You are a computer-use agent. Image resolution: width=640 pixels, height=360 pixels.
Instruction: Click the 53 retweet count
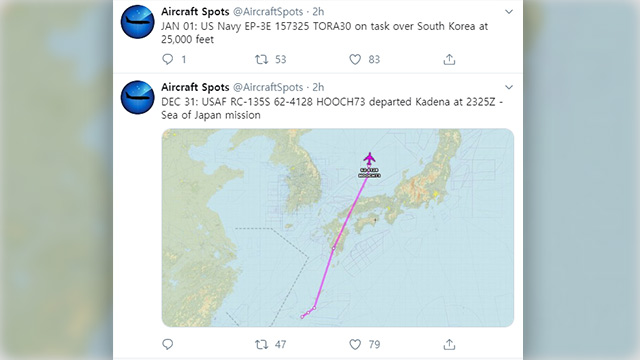coord(280,60)
